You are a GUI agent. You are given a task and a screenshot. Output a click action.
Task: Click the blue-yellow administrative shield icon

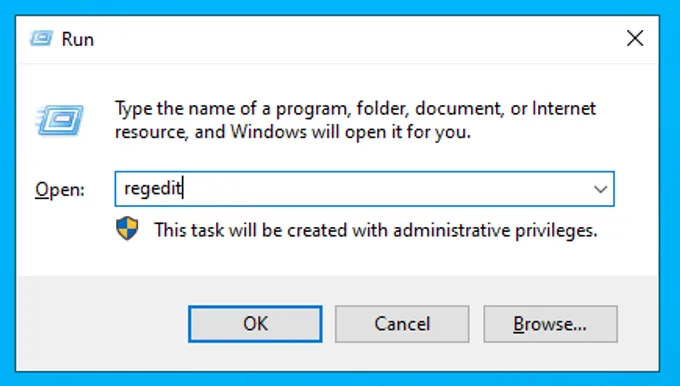pos(128,229)
